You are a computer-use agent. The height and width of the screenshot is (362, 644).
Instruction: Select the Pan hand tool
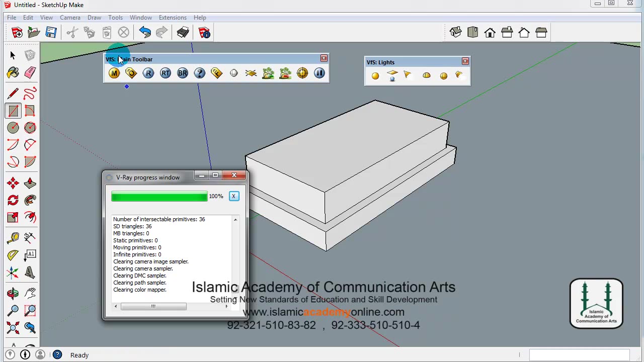(30, 293)
